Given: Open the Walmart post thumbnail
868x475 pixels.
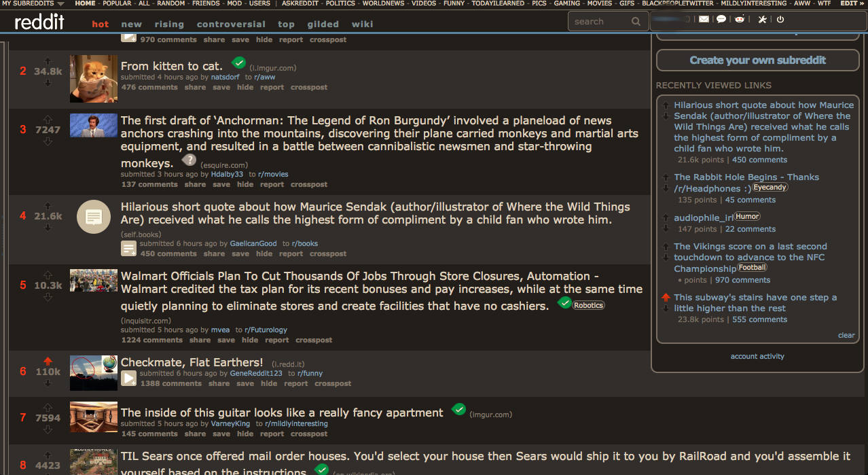Looking at the screenshot, I should [94, 281].
